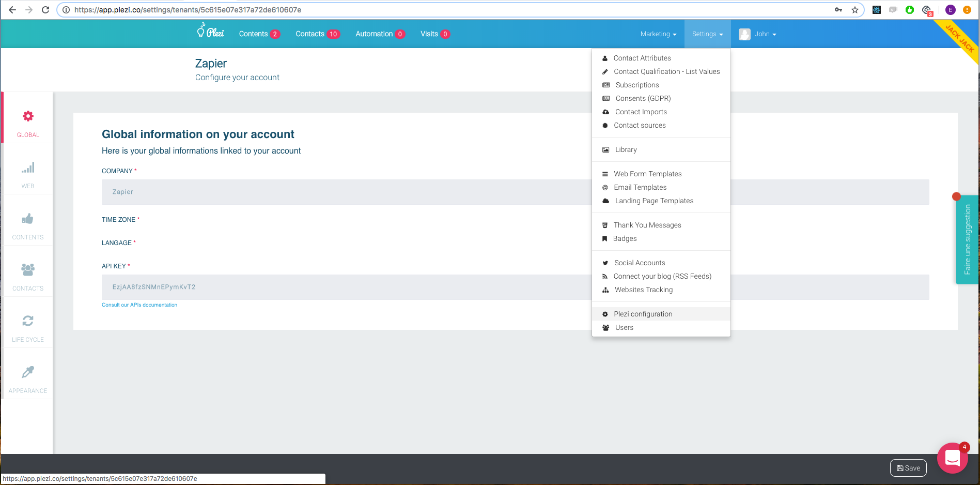Image resolution: width=980 pixels, height=485 pixels.
Task: Open the Contents thumbs-up icon
Action: point(28,219)
